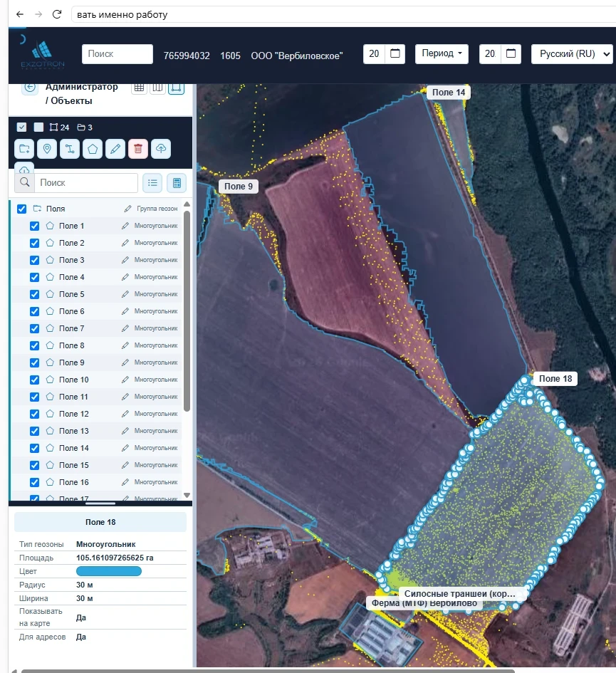This screenshot has width=616, height=673.
Task: Click the cloud upload icon
Action: pos(160,149)
